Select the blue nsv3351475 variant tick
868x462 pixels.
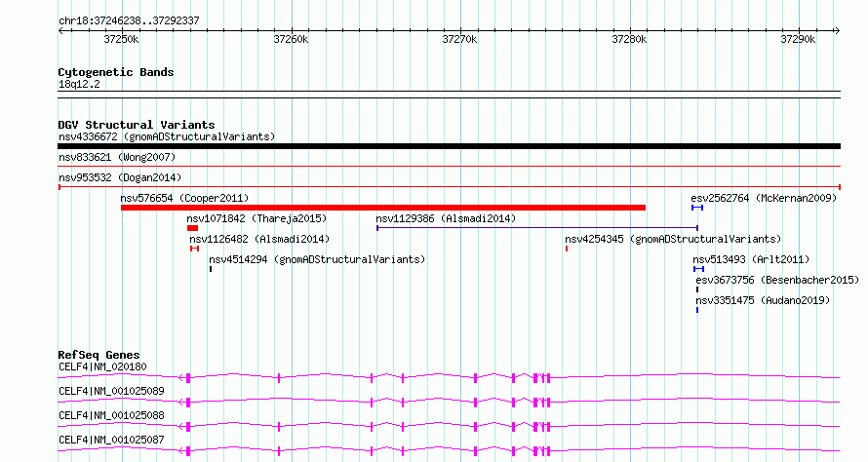pos(697,310)
